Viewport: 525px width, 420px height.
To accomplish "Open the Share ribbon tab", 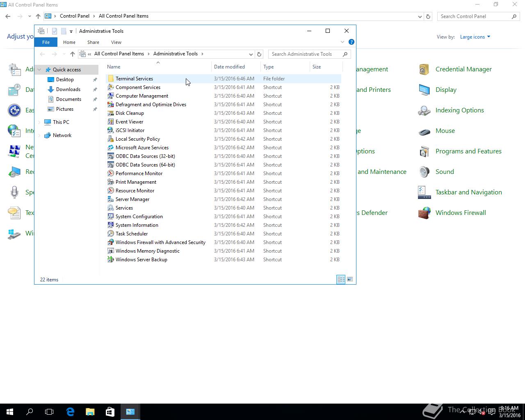I will (x=93, y=42).
